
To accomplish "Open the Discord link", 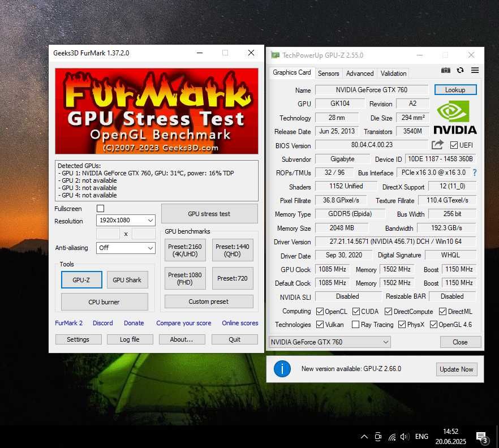I will coord(103,323).
